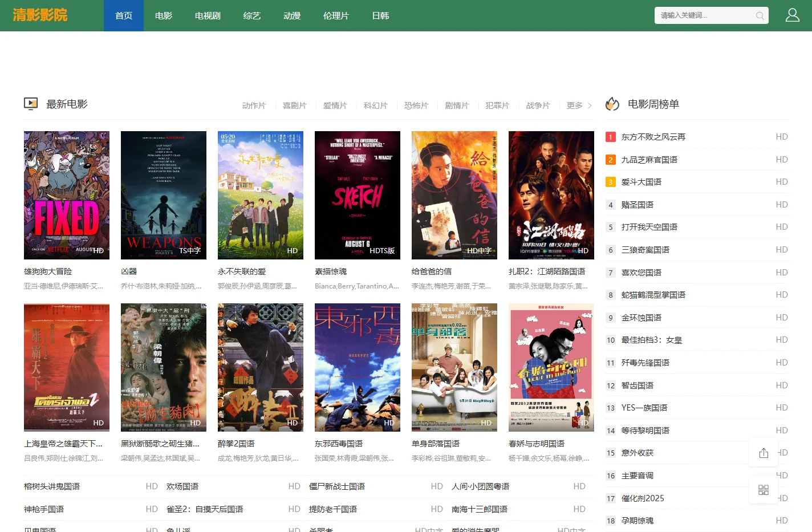812x532 pixels.
Task: Open list entry 南海十三郎国语
Action: pyautogui.click(x=480, y=509)
